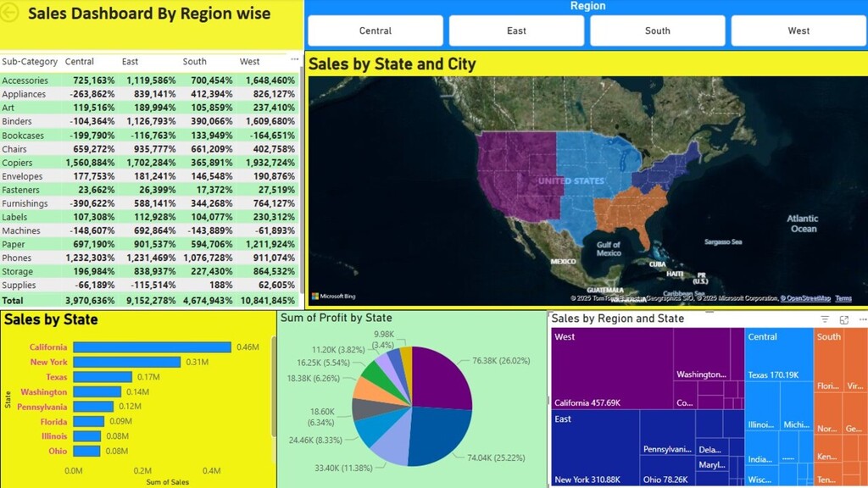
Task: Click the back arrow beside the dashboard title
Action: tap(9, 13)
